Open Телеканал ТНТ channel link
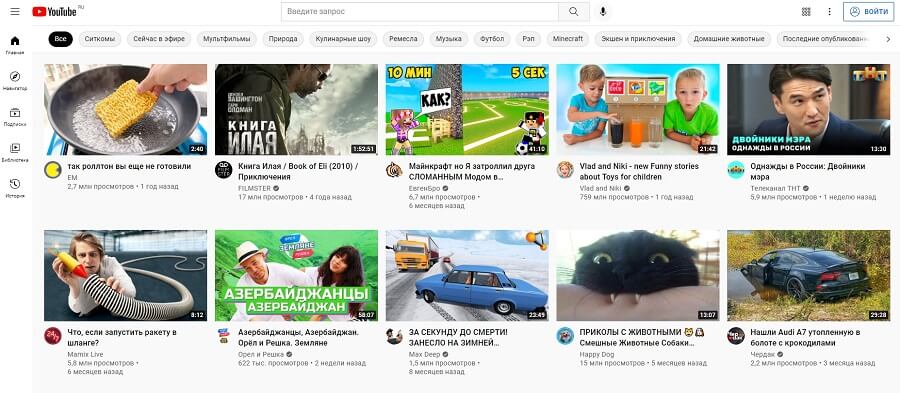This screenshot has height=393, width=900. (776, 188)
